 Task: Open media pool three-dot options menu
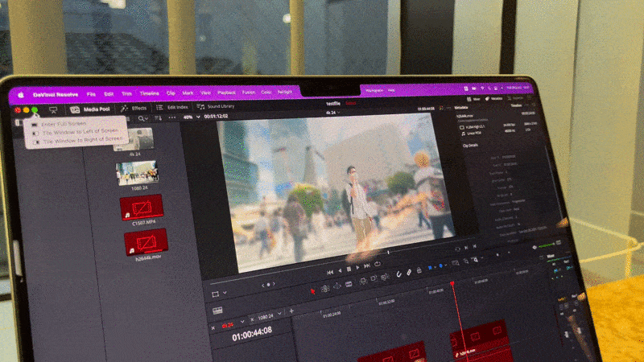click(172, 117)
